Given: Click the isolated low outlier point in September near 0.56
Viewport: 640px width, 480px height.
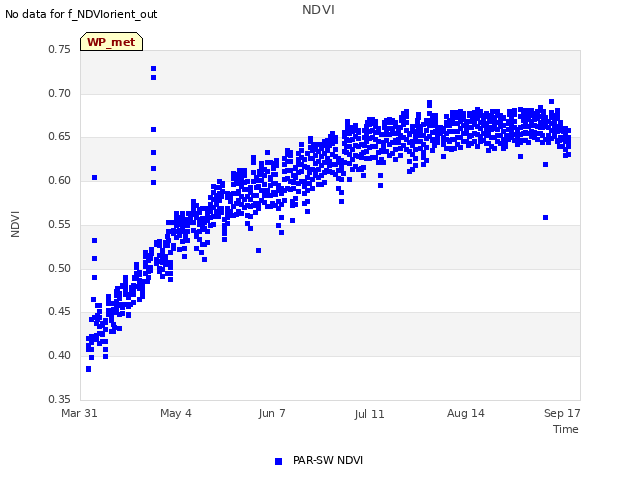Looking at the screenshot, I should [545, 218].
